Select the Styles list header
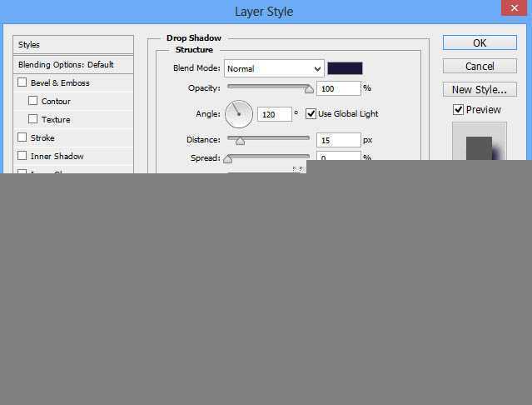532x405 pixels. (x=73, y=44)
